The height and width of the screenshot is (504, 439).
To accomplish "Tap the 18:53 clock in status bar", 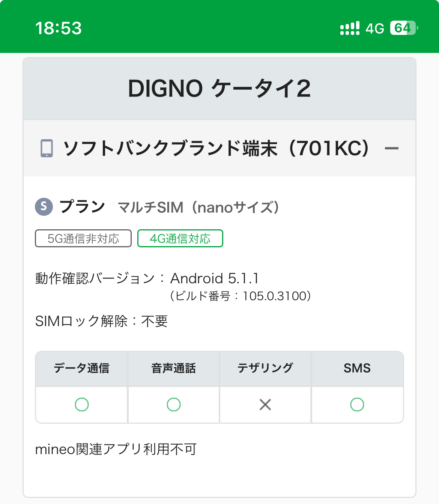I will [59, 28].
